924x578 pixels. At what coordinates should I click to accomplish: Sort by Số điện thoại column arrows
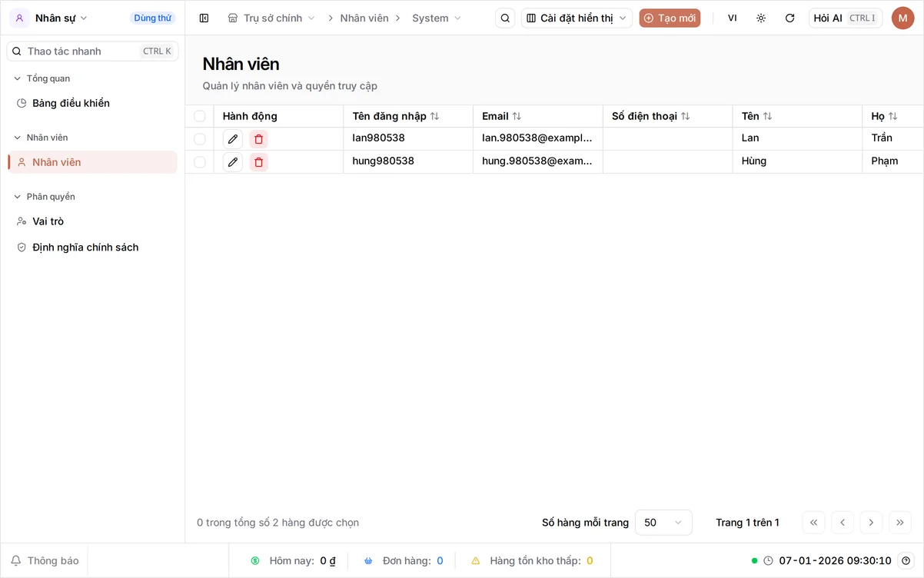pyautogui.click(x=685, y=116)
